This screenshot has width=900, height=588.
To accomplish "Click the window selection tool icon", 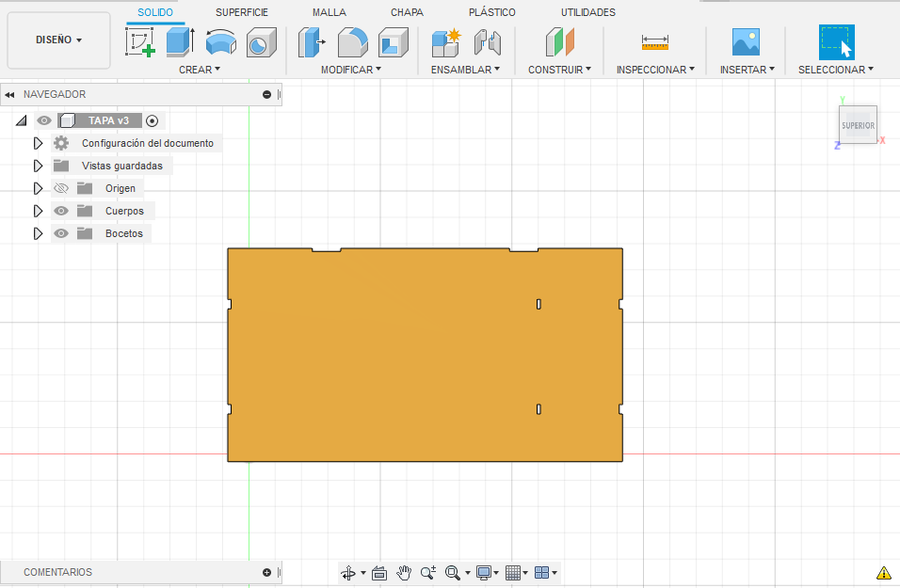I will 836,42.
